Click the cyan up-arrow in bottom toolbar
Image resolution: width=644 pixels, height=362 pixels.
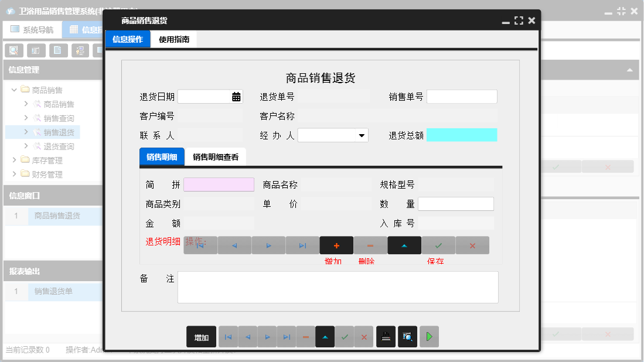pos(325,337)
